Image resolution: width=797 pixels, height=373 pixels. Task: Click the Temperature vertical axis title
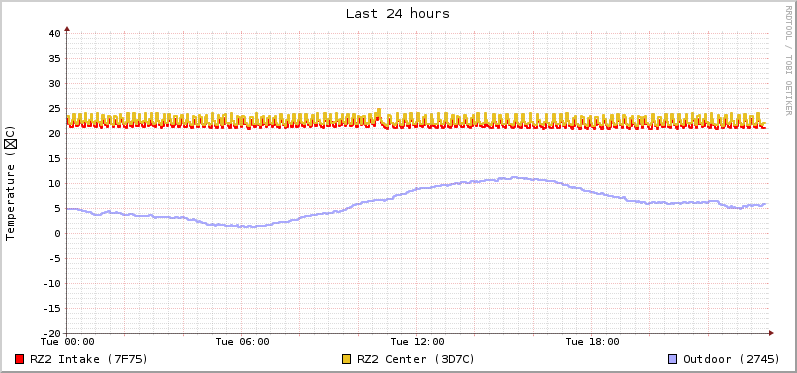click(11, 183)
